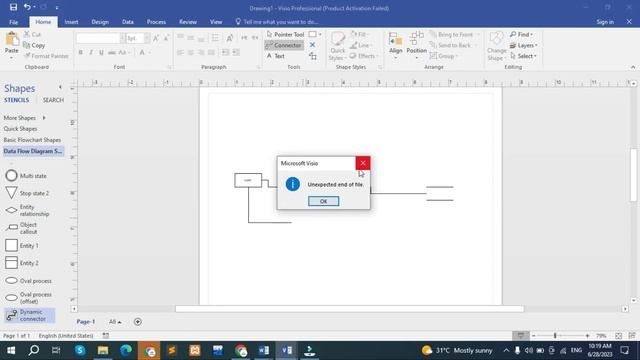Open Skype from the taskbar
The image size is (640, 360).
(x=80, y=350)
